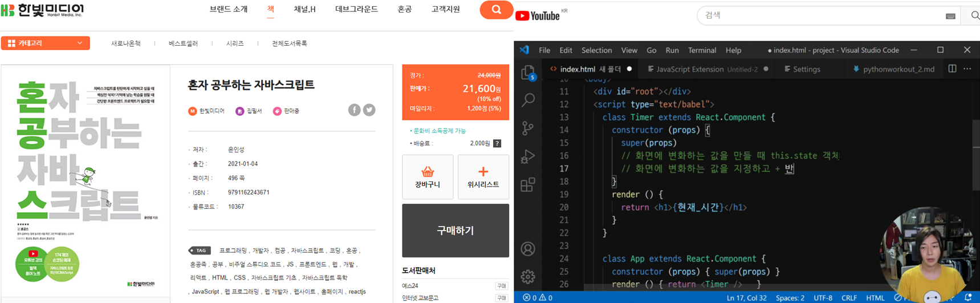Open VS Code Explorer icon in activity bar

528,73
